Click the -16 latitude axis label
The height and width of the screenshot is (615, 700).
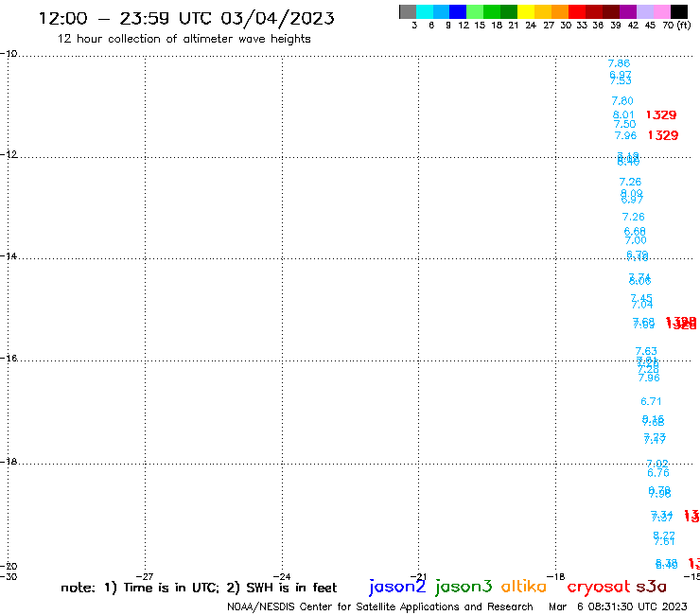(x=9, y=359)
